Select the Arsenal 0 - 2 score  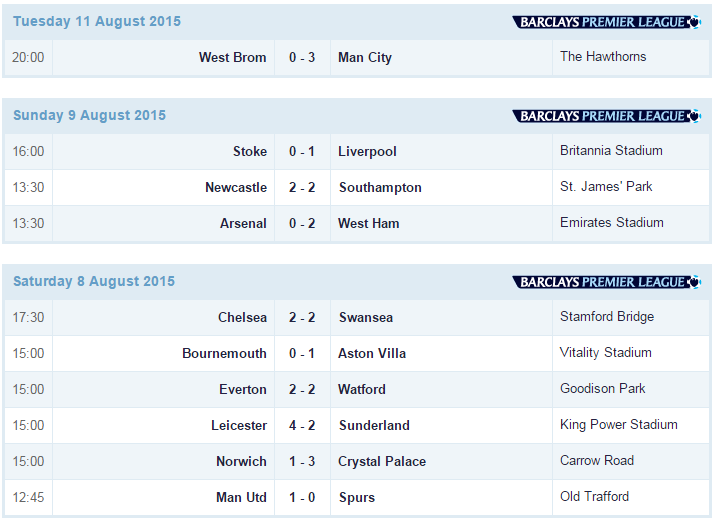(x=302, y=223)
